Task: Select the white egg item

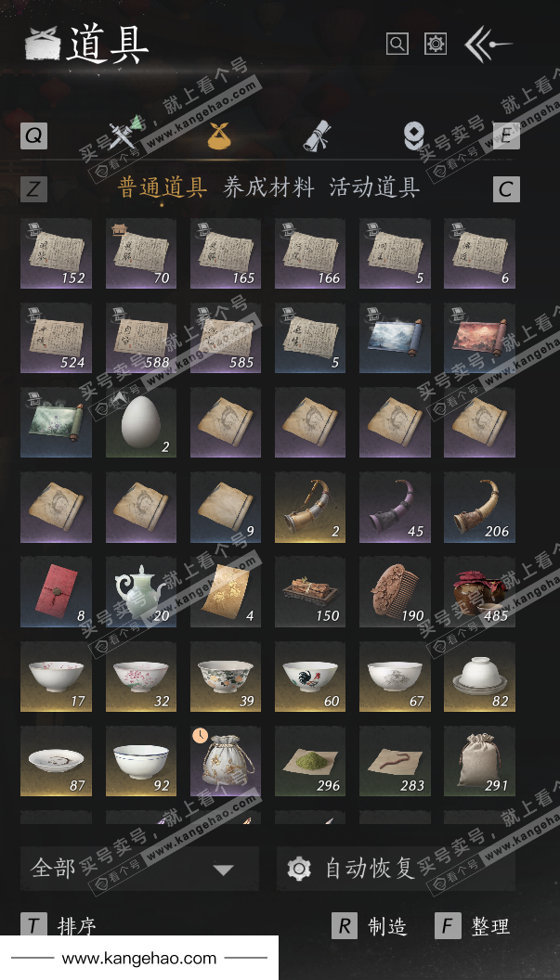Action: 141,422
